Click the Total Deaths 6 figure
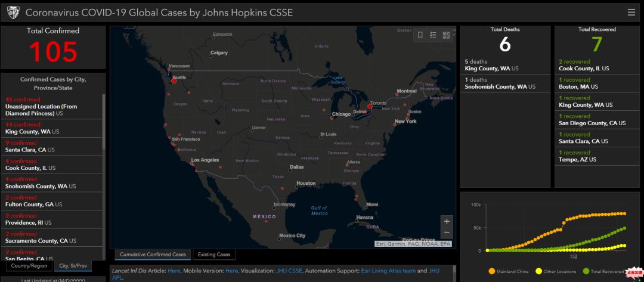 point(505,44)
